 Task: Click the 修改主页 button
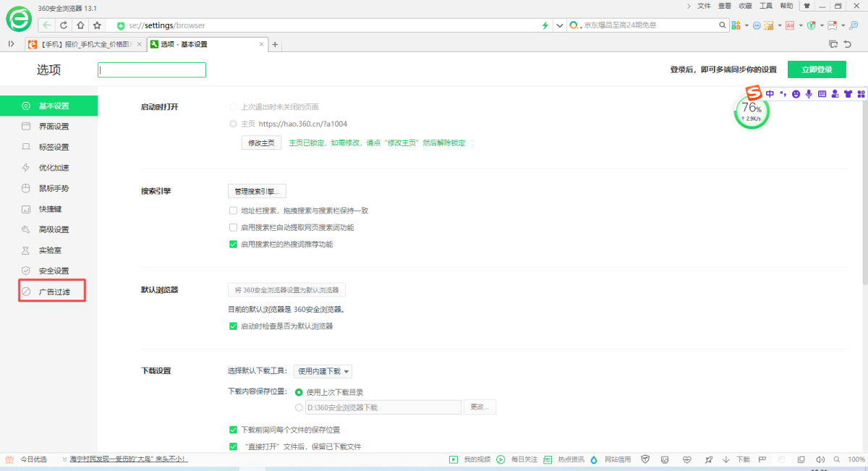[261, 143]
